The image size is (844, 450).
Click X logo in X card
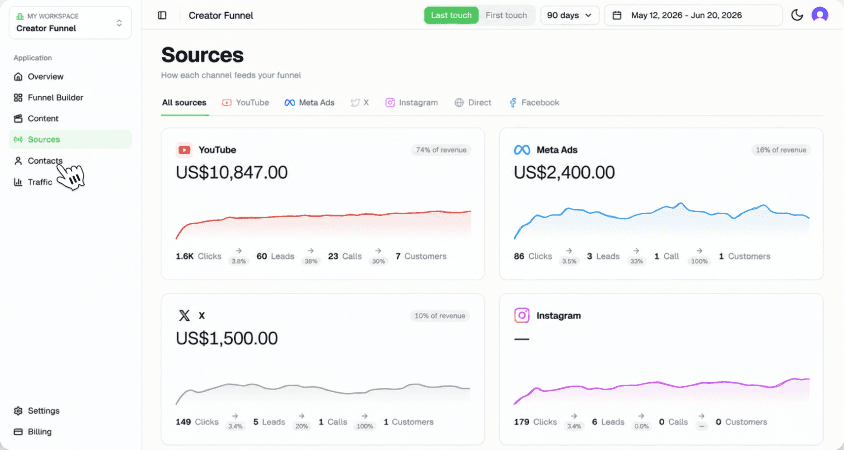(184, 315)
